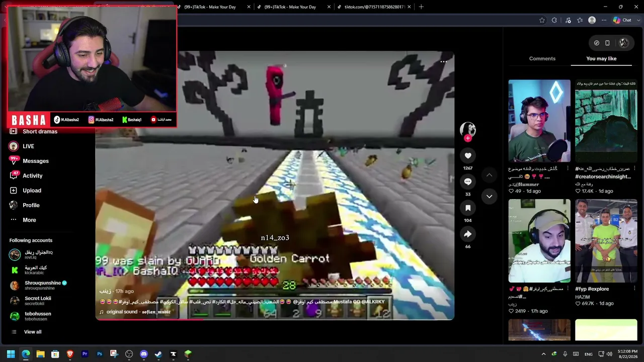Viewport: 644px width, 362px height.
Task: Open the recommended video with 2419 likes
Action: pyautogui.click(x=539, y=241)
